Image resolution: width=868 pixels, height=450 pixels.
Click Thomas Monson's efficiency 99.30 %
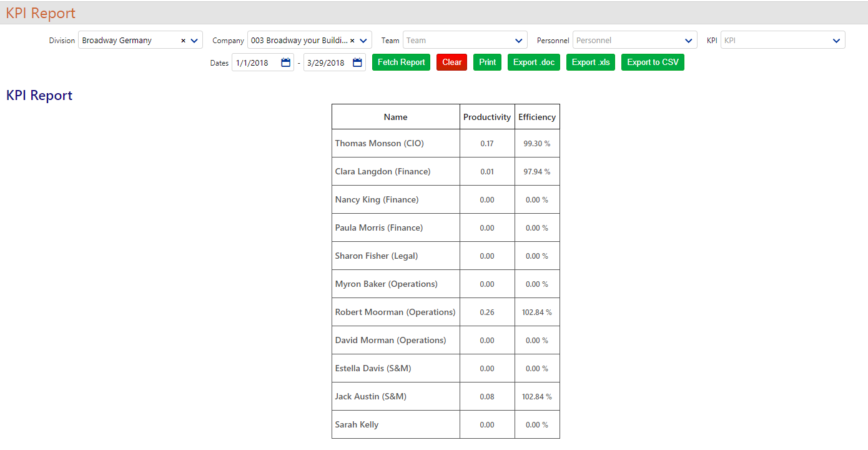[537, 144]
